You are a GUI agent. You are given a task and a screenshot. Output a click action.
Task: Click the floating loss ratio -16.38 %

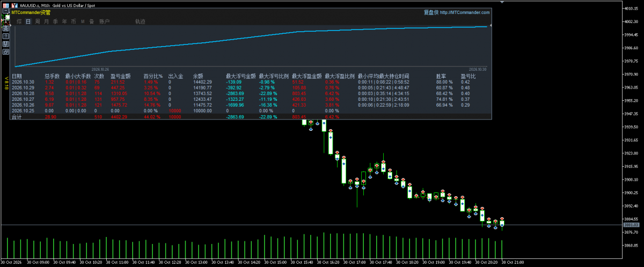pos(269,105)
